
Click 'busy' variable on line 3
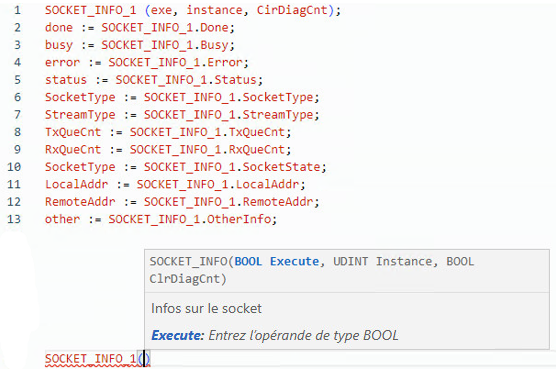[x=59, y=45]
